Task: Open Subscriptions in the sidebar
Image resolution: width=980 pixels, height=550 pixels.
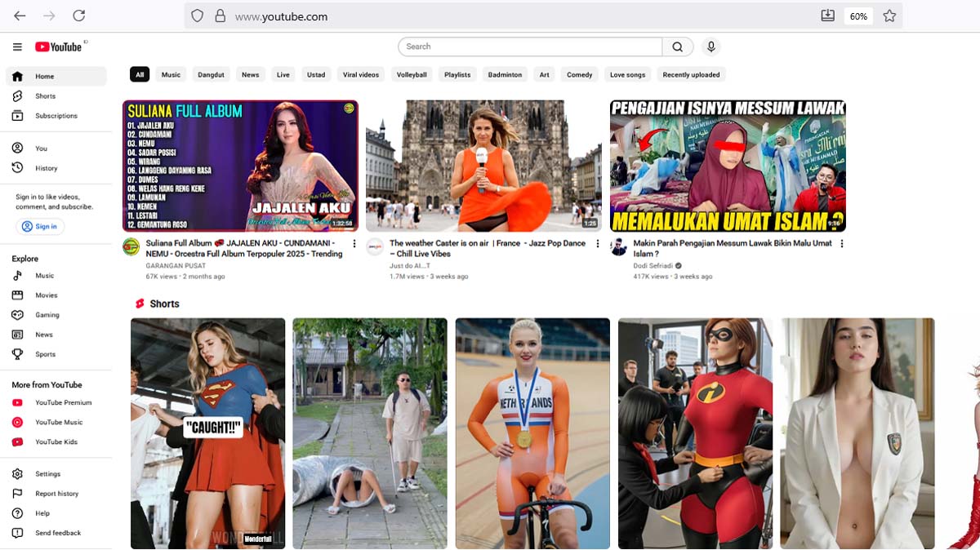Action: pyautogui.click(x=56, y=115)
